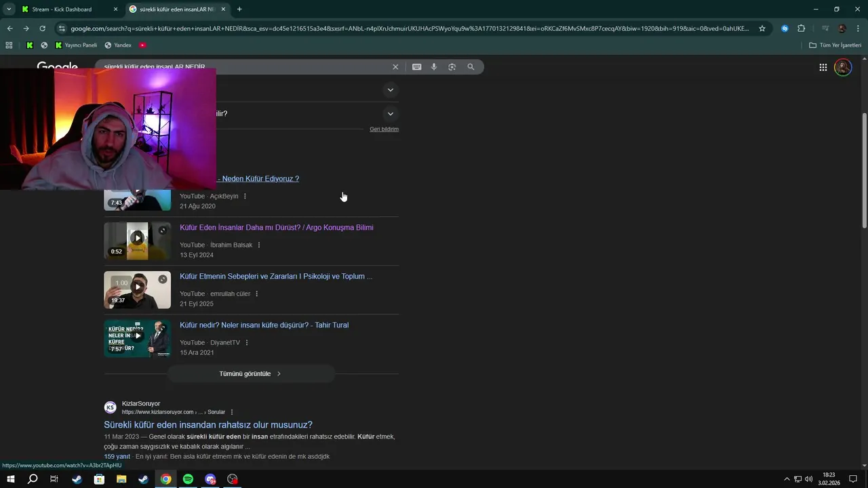Bookmark this page with the star icon
Image resolution: width=868 pixels, height=488 pixels.
[762, 28]
